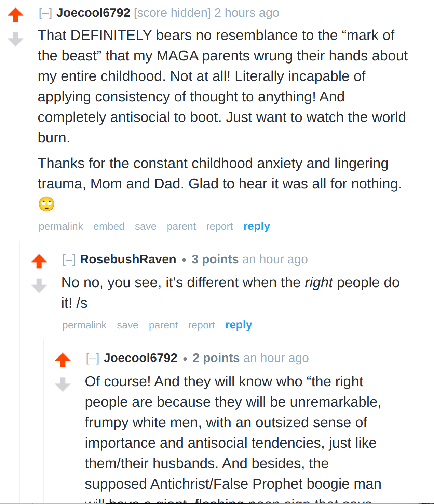This screenshot has width=434, height=504.
Task: Go to parent of RosebushRaven's comment
Action: [x=163, y=325]
